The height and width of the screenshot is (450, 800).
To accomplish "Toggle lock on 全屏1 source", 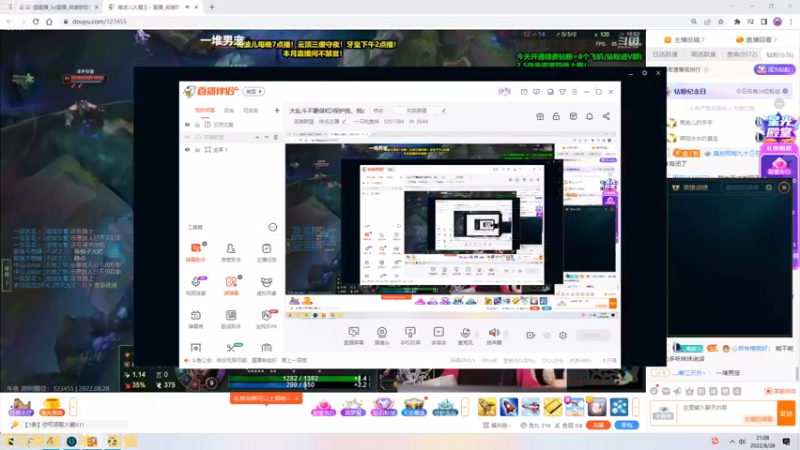I will [x=197, y=149].
